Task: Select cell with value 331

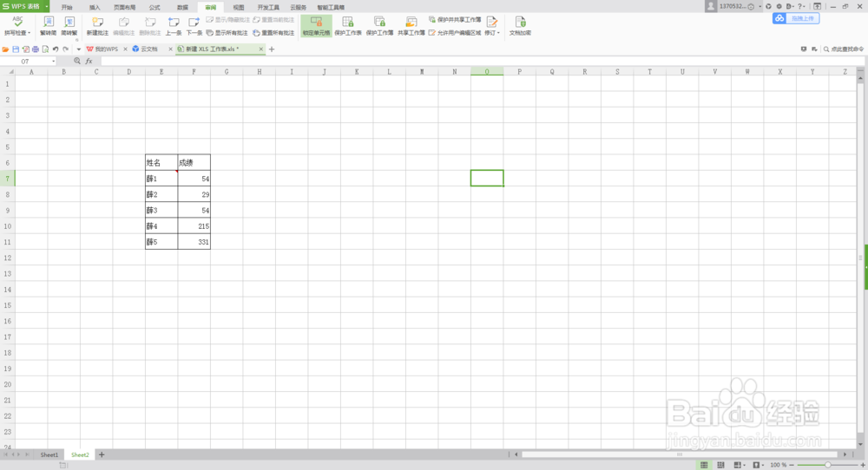Action: click(194, 242)
